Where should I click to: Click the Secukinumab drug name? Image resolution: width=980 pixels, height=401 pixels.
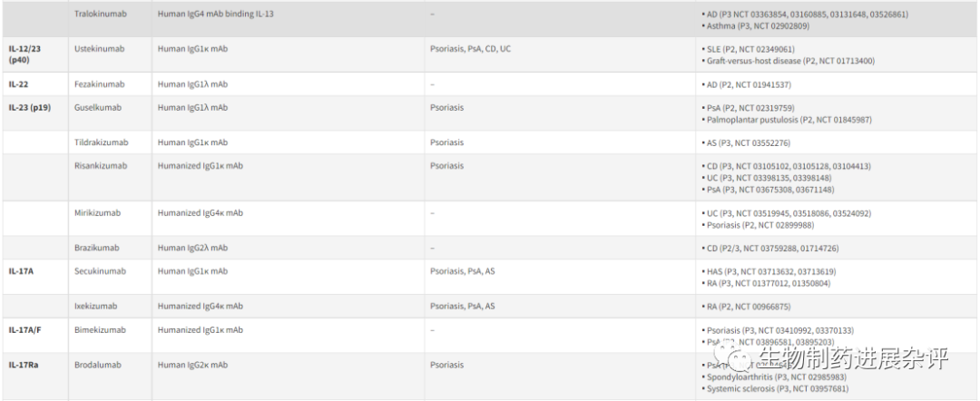pos(100,271)
